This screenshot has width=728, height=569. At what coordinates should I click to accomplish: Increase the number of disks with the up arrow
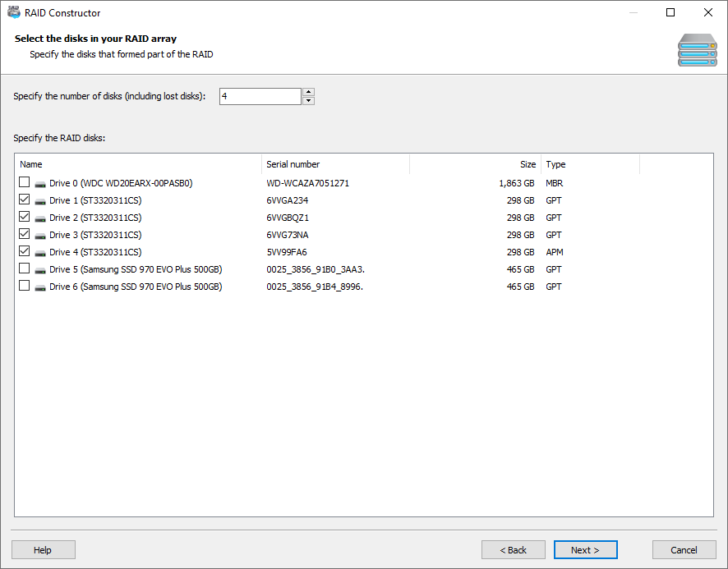click(308, 91)
